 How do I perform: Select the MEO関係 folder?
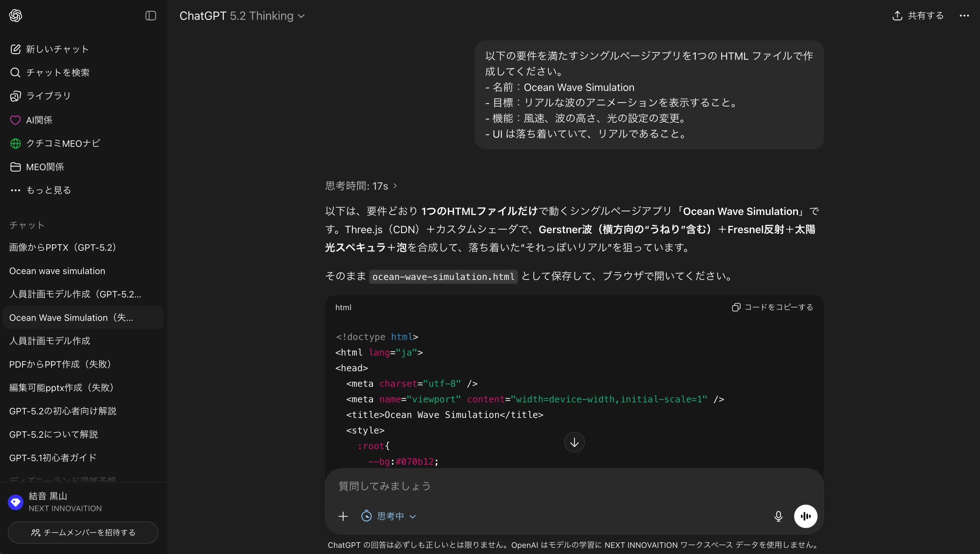[45, 167]
